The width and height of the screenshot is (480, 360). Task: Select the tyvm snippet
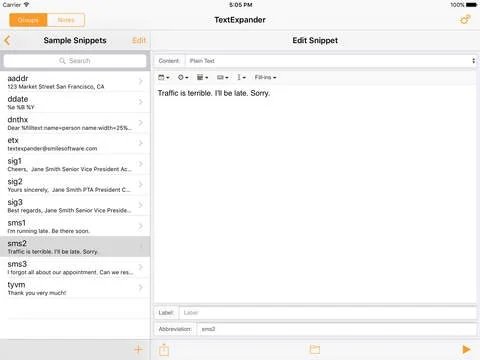[x=75, y=288]
